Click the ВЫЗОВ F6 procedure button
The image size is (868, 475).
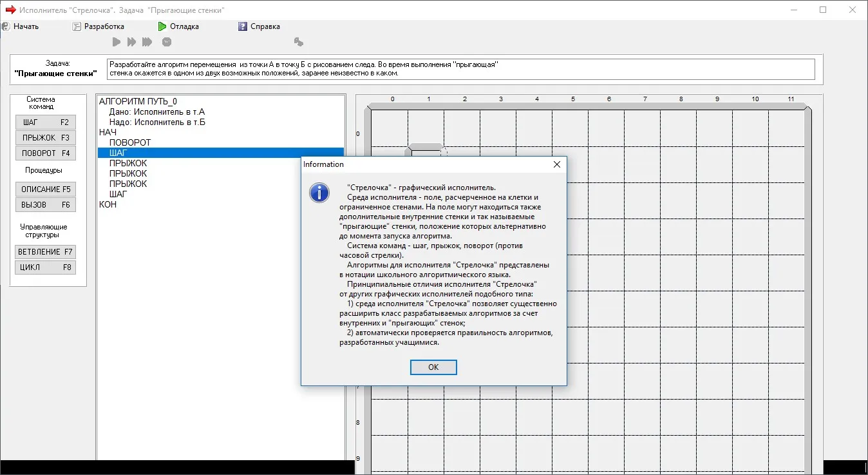point(45,205)
